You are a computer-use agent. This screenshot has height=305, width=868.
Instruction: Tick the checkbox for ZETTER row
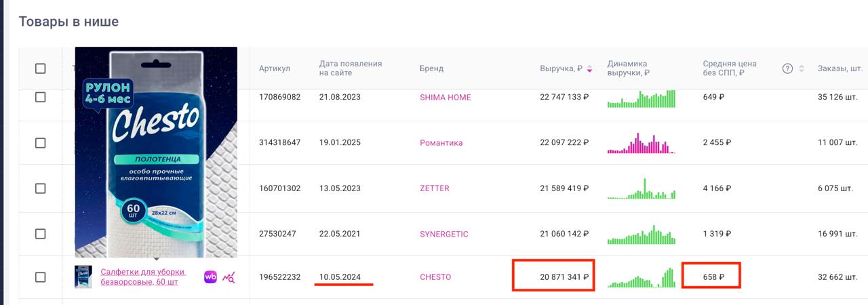coord(40,188)
